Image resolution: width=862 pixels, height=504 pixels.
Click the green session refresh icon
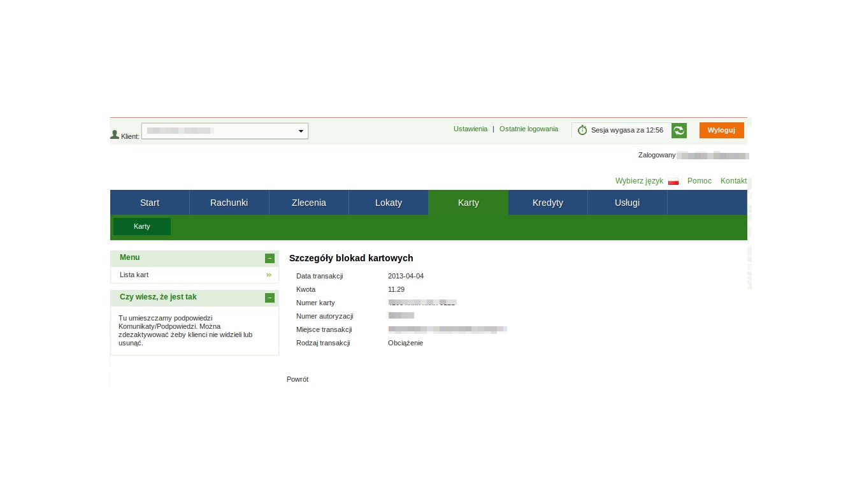[x=679, y=130]
